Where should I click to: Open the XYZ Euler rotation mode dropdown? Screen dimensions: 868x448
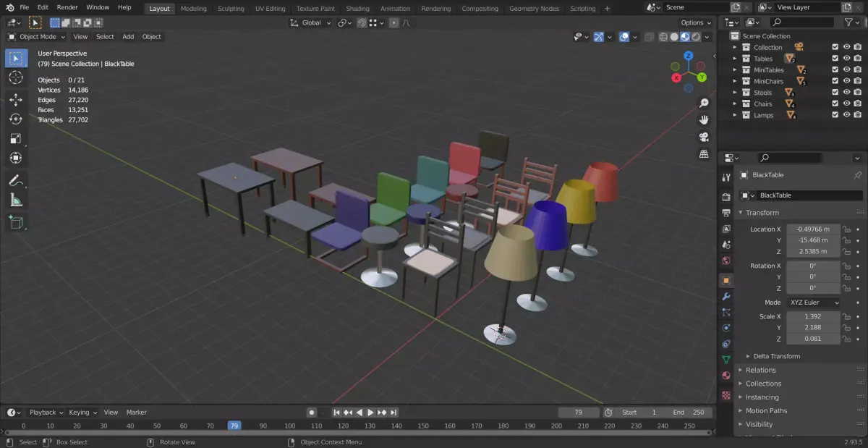point(814,303)
